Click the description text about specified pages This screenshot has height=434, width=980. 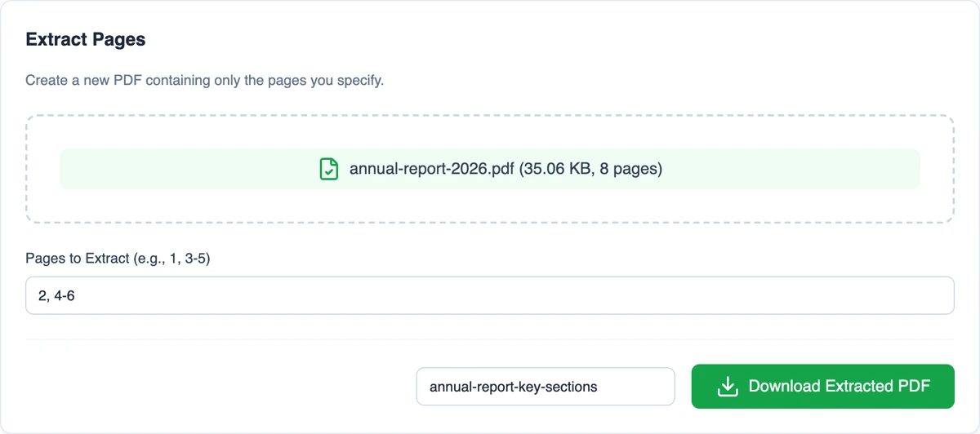click(204, 81)
